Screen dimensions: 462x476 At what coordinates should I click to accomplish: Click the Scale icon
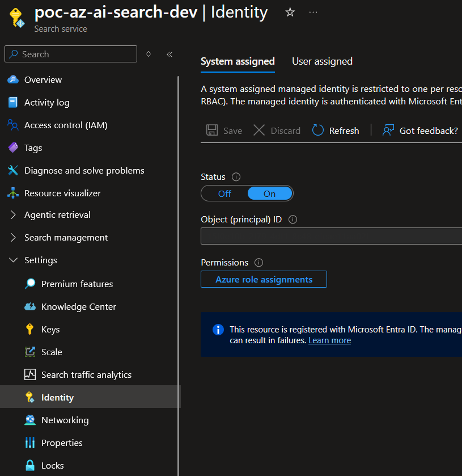click(x=30, y=352)
